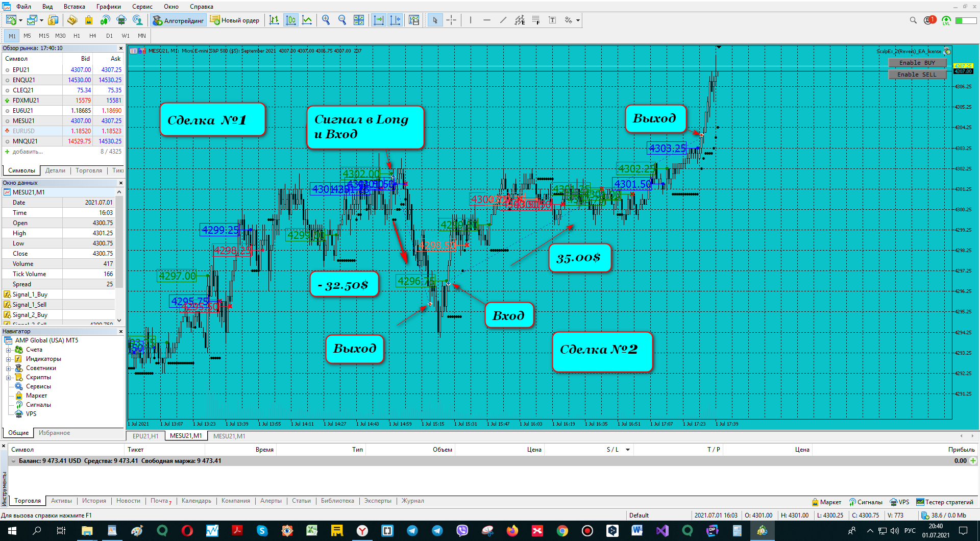Toggle the Алготрейдинг button
Viewport: 980px width, 541px height.
pos(178,20)
